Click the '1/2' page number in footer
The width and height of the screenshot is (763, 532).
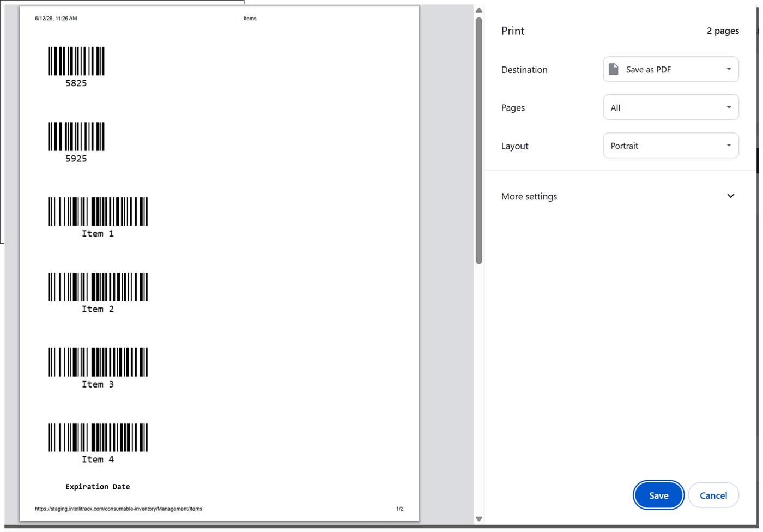point(400,509)
